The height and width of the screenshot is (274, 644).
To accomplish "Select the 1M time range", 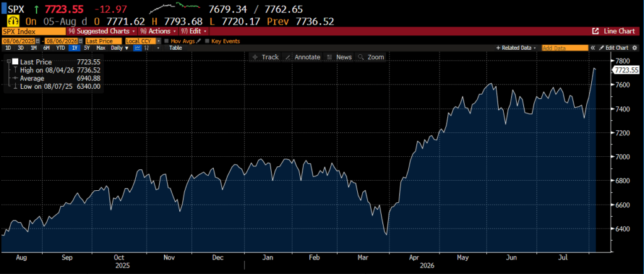I will click(x=34, y=48).
